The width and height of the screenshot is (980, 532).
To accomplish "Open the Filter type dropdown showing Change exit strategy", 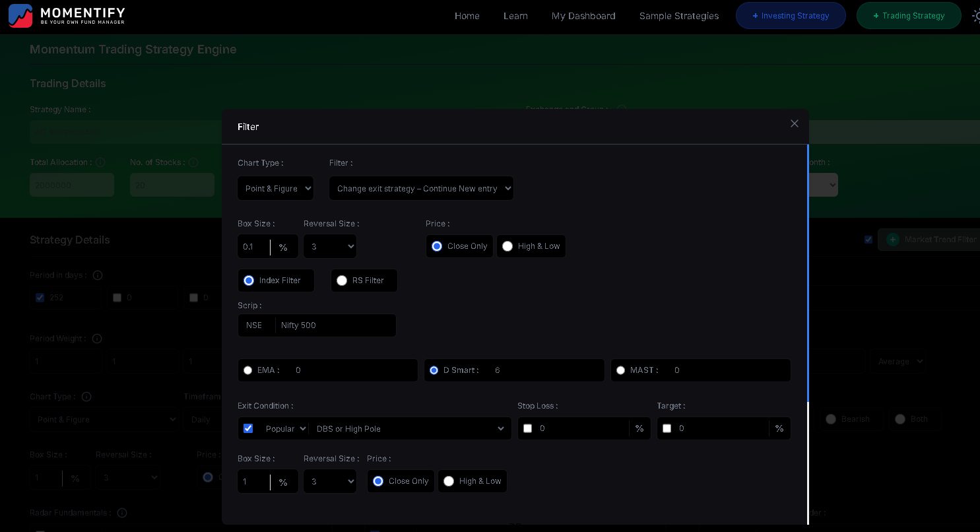I will click(x=421, y=188).
